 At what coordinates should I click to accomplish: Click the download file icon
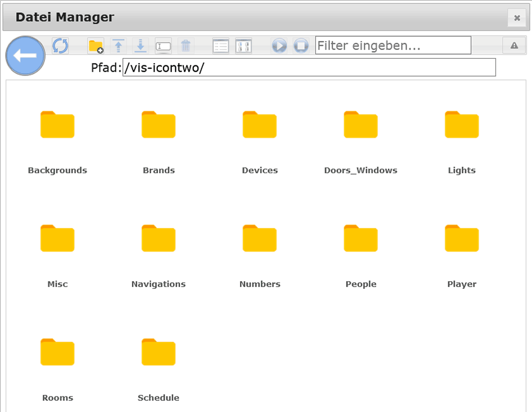(x=140, y=46)
